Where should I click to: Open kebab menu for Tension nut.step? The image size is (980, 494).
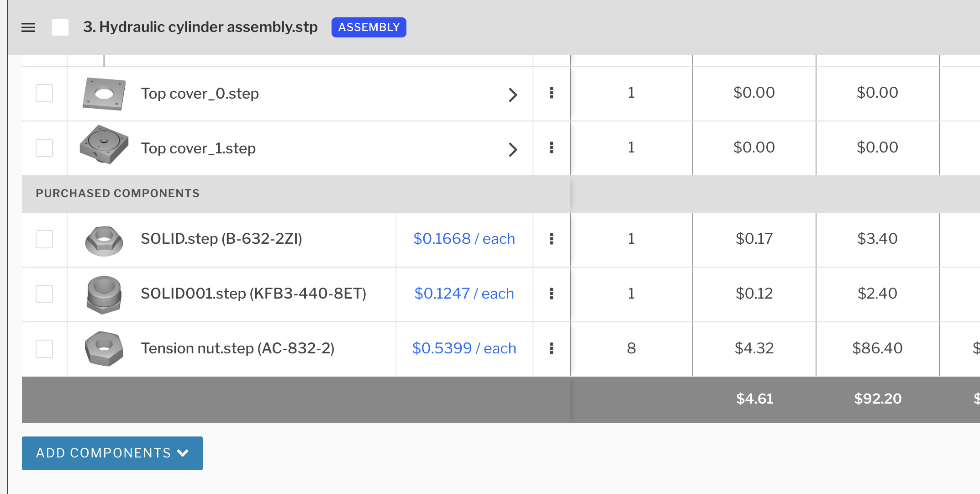(x=551, y=348)
